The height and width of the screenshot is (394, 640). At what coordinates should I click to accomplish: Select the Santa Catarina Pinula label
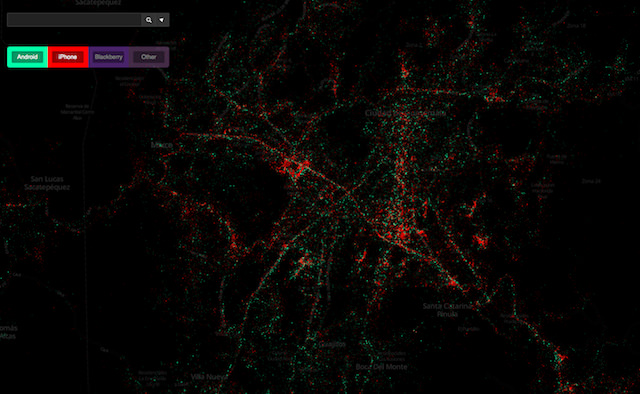pyautogui.click(x=447, y=310)
